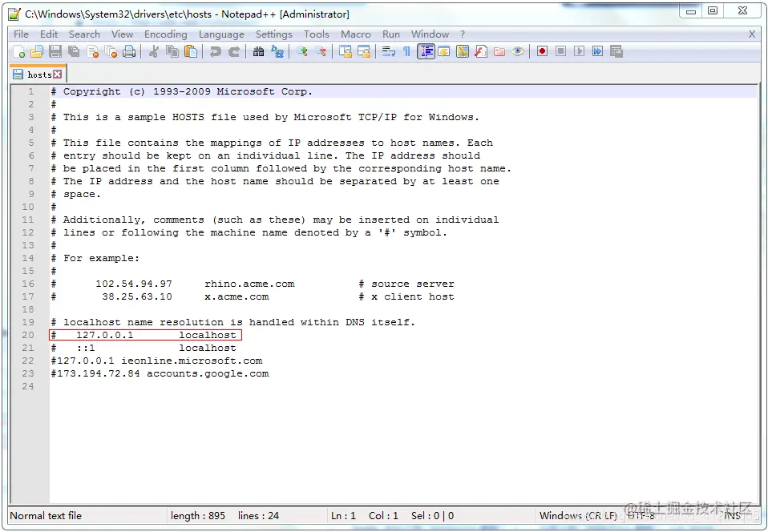This screenshot has width=768, height=532.
Task: Open the user-defined language icon
Action: point(444,51)
